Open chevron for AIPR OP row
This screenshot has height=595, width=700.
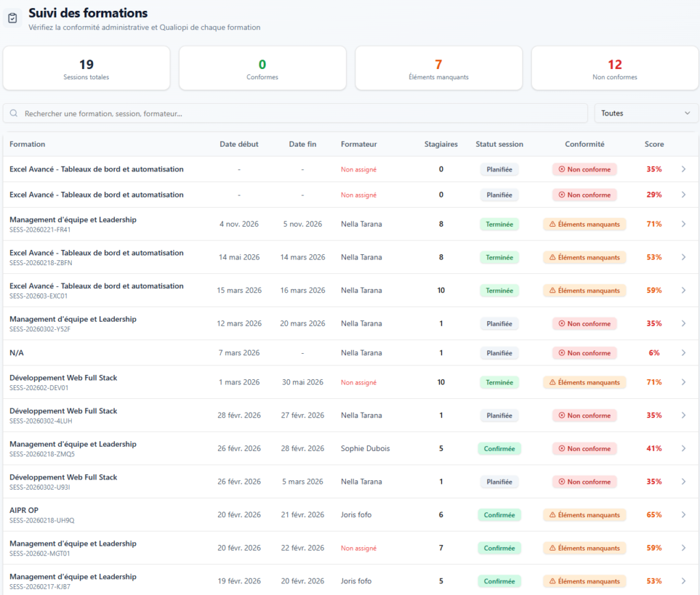point(684,514)
